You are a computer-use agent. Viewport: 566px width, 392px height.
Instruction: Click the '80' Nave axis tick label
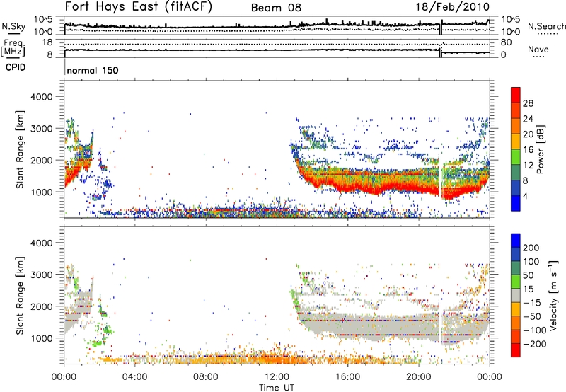coord(506,42)
